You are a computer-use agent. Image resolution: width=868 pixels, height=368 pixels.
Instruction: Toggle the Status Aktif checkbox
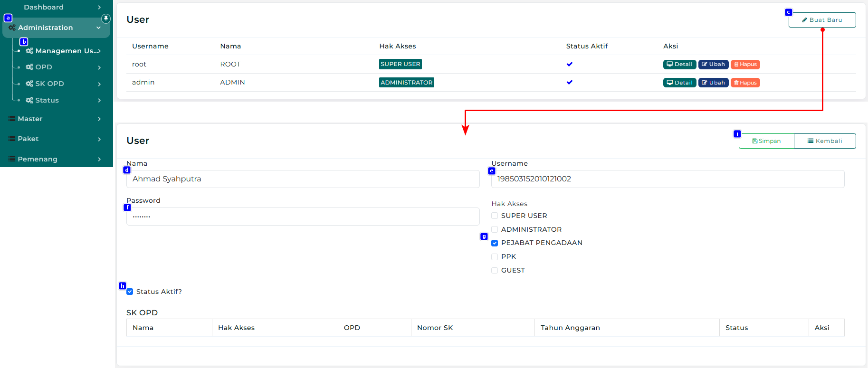[x=130, y=292]
